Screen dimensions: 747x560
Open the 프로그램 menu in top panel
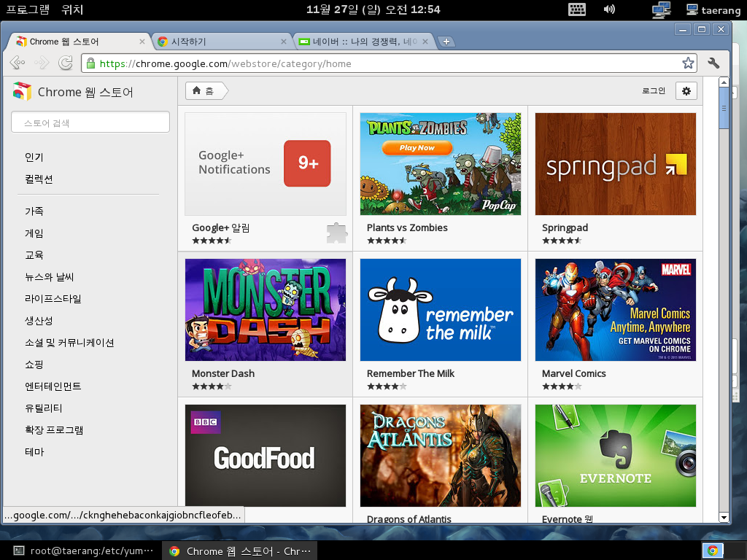point(28,9)
